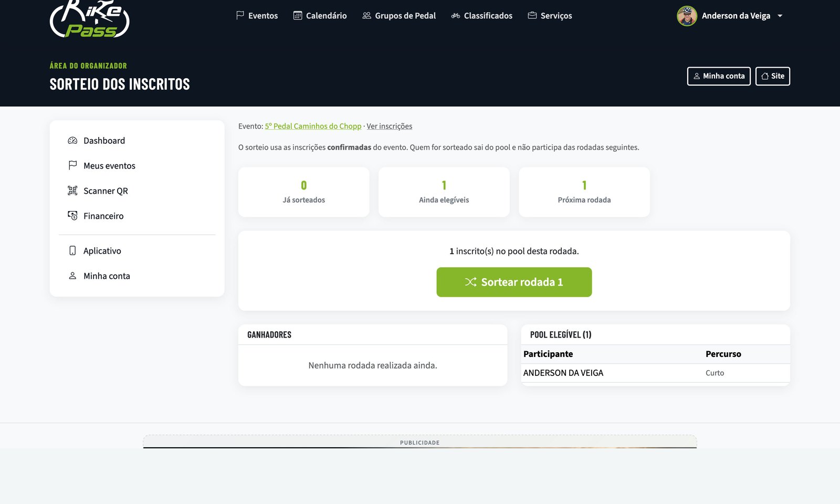Open the 5º Pedal Caminhos do Chopp link
This screenshot has height=504, width=840.
[313, 126]
